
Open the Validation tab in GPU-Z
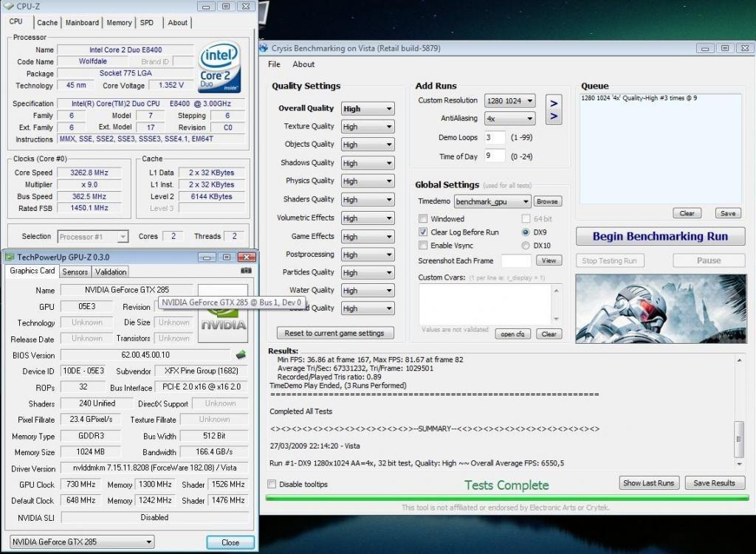point(111,271)
